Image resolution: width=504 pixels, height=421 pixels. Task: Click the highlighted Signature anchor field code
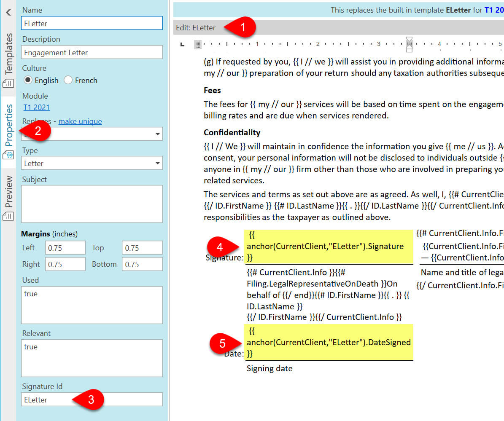coord(329,246)
